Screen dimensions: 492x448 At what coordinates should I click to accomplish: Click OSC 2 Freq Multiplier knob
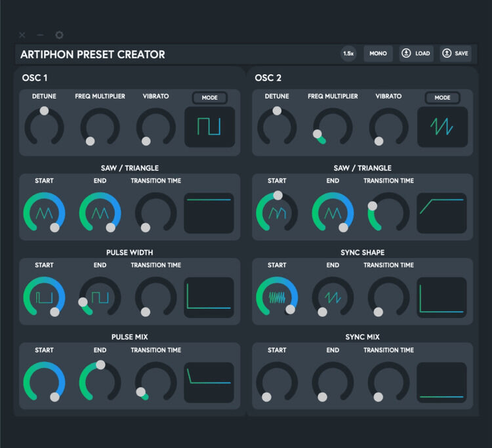click(x=333, y=127)
